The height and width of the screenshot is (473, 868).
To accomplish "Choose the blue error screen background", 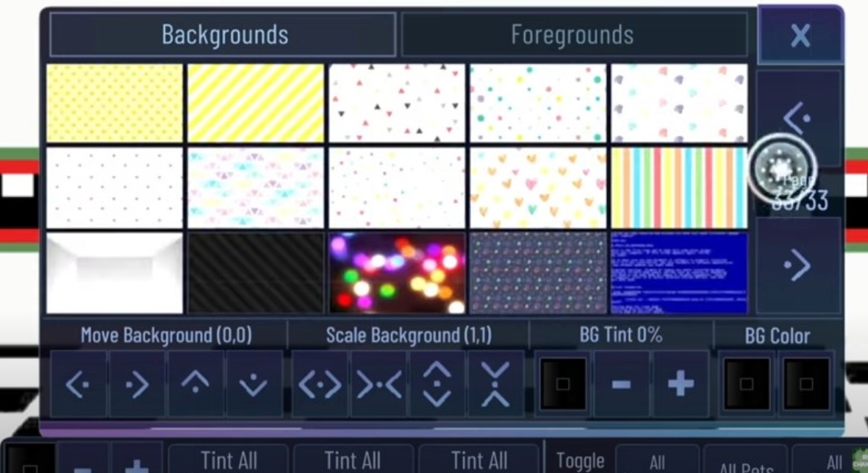I will pos(679,274).
